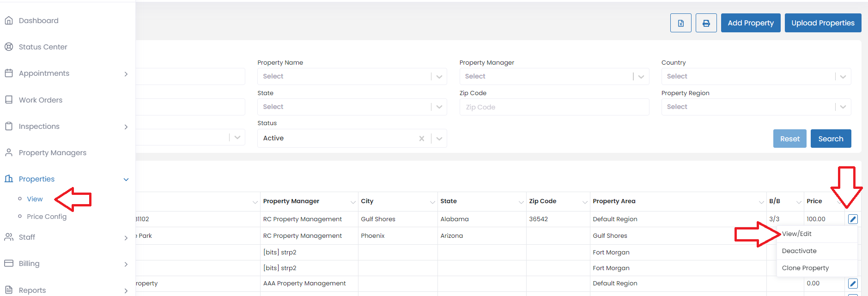This screenshot has width=868, height=296.
Task: Click the Search button
Action: point(830,139)
